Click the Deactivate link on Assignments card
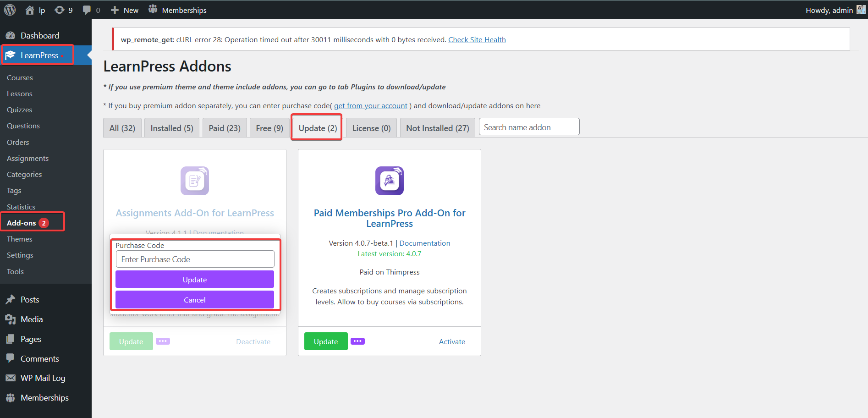 253,341
